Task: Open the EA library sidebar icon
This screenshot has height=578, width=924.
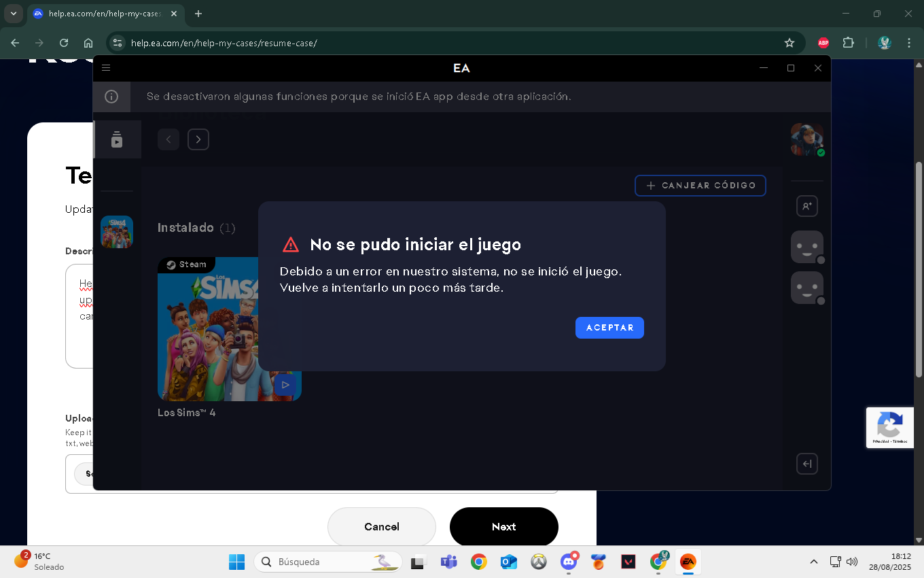Action: pos(117,139)
